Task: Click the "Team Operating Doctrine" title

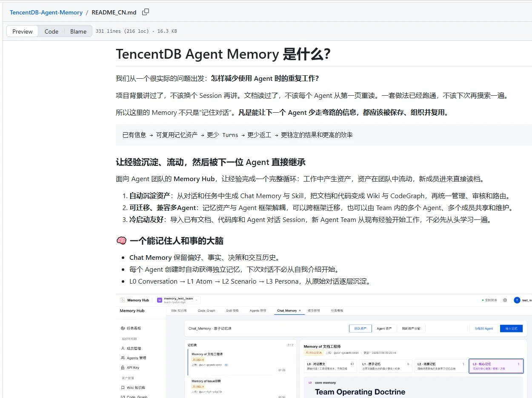Action: tap(360, 392)
